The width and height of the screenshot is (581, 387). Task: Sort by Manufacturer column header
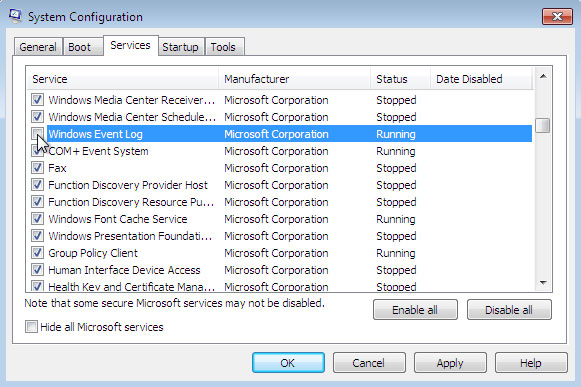(x=295, y=79)
